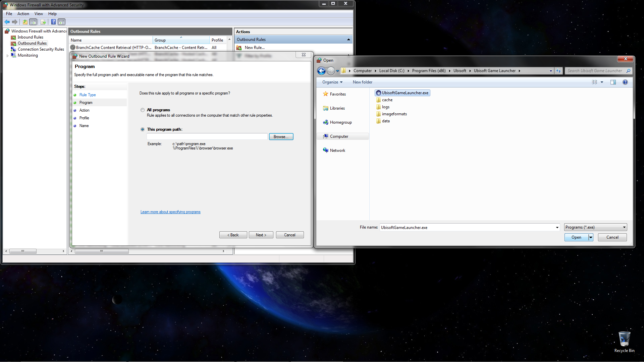Click the program path input field

click(x=207, y=137)
